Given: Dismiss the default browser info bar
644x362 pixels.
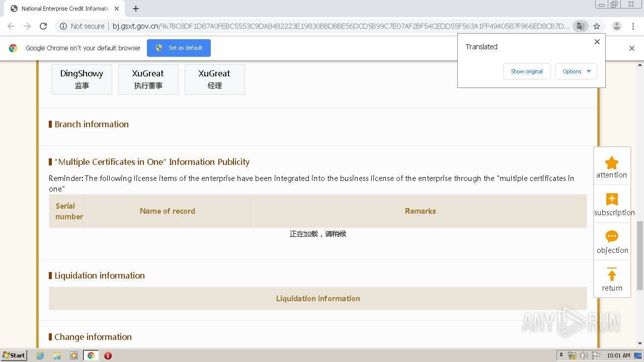Looking at the screenshot, I should [x=632, y=48].
